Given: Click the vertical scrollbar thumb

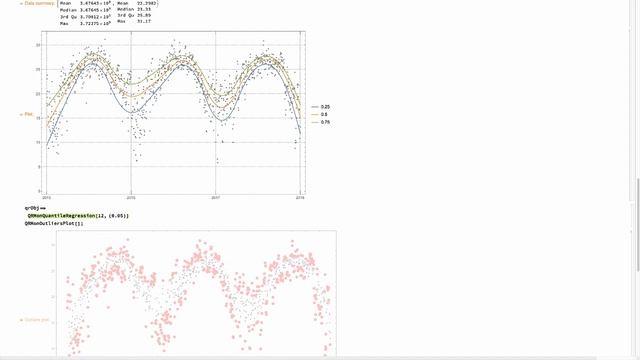Looking at the screenshot, I should (637, 224).
